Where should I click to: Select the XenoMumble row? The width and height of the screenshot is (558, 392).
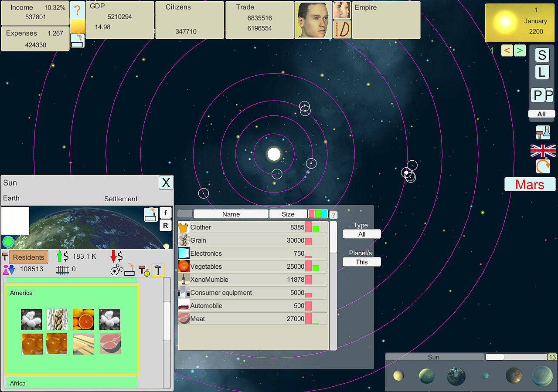point(253,279)
